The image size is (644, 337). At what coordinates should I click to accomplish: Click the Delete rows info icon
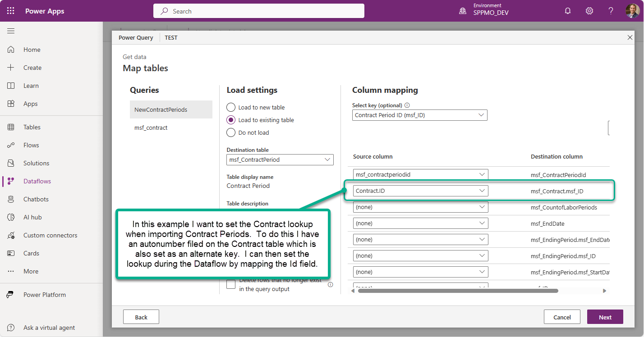(x=330, y=285)
